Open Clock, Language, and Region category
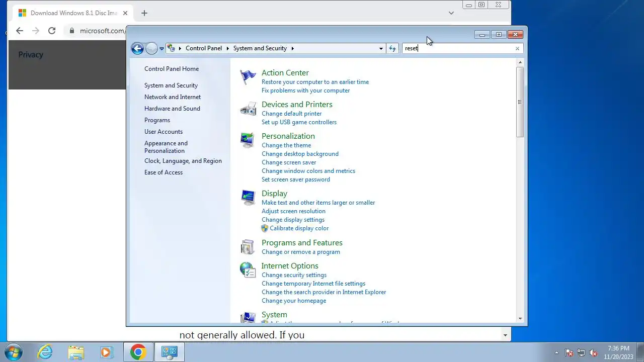Screen dimensions: 644x362 coord(183,161)
